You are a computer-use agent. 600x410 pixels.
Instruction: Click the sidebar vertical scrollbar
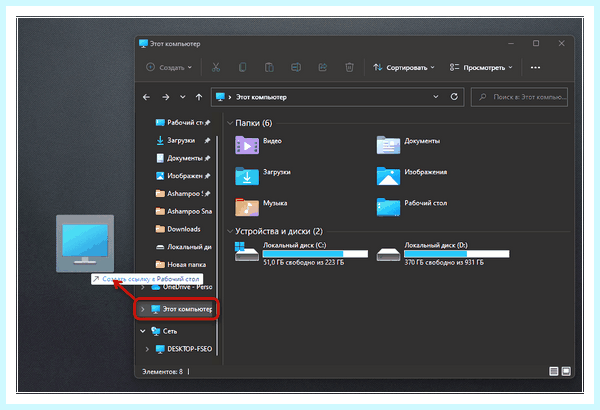click(217, 245)
